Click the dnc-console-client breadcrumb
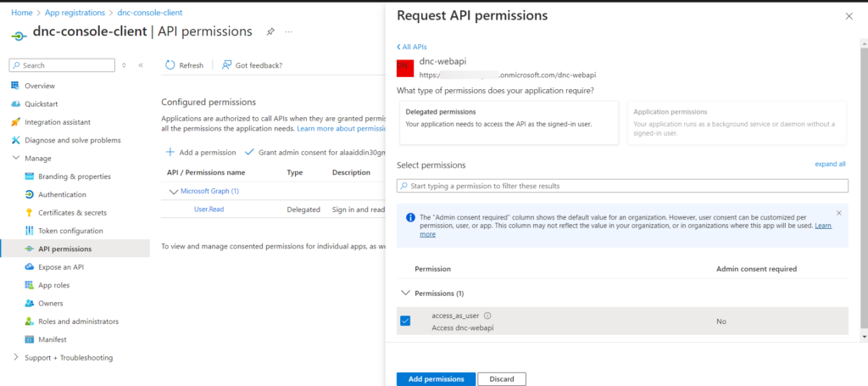The width and height of the screenshot is (868, 386). (x=150, y=12)
